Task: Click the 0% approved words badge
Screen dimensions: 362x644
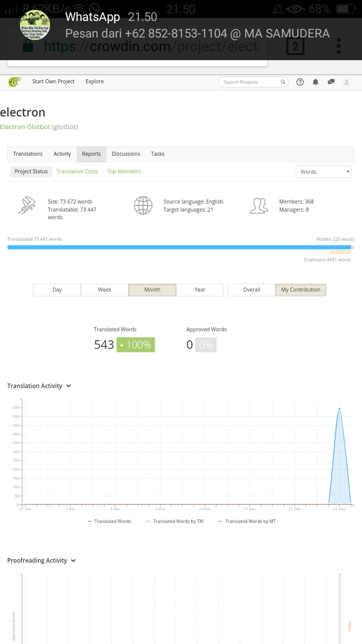Action: [206, 345]
